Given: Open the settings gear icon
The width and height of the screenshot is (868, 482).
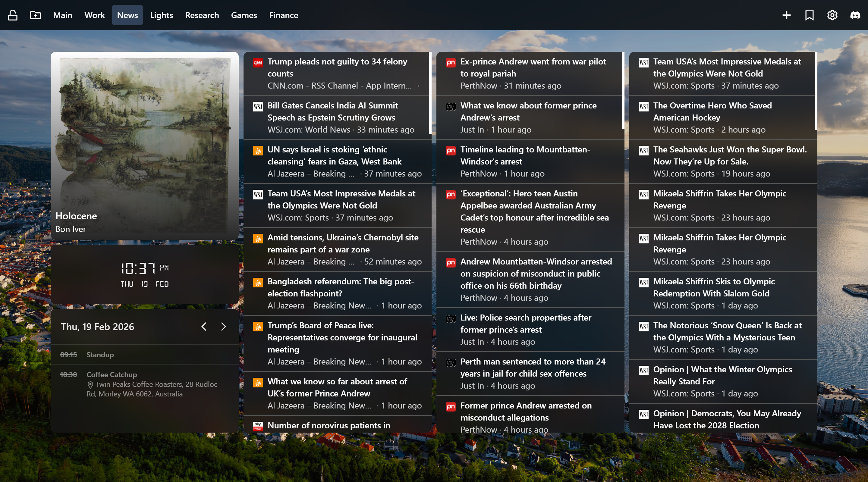Looking at the screenshot, I should point(832,15).
